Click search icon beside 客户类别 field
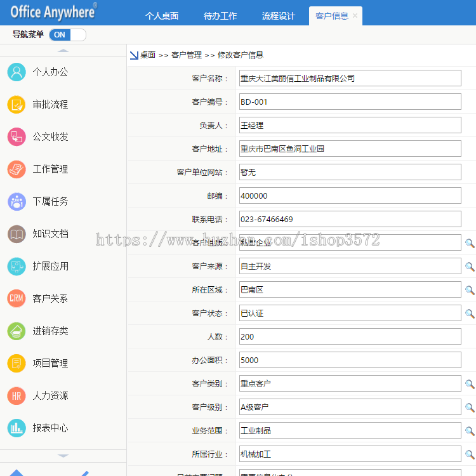Screen dimensions: 476x476 coord(470,384)
